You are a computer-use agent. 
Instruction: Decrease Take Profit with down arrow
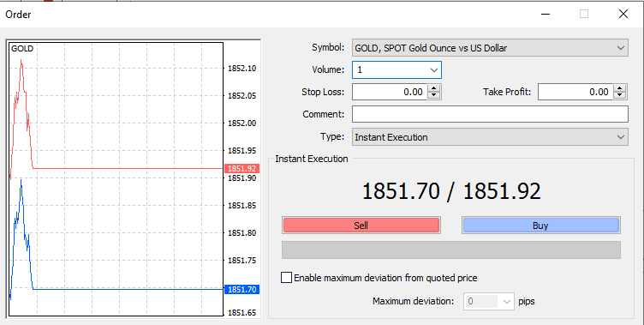click(x=620, y=95)
